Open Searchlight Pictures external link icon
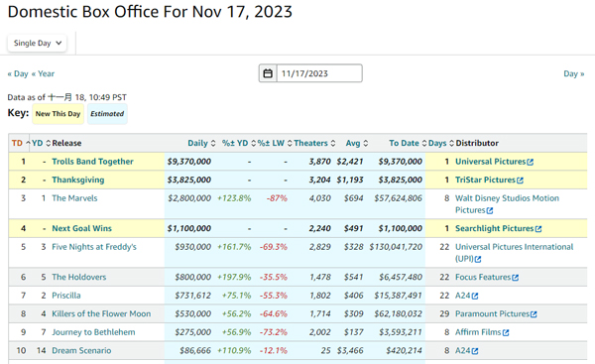 coord(538,229)
